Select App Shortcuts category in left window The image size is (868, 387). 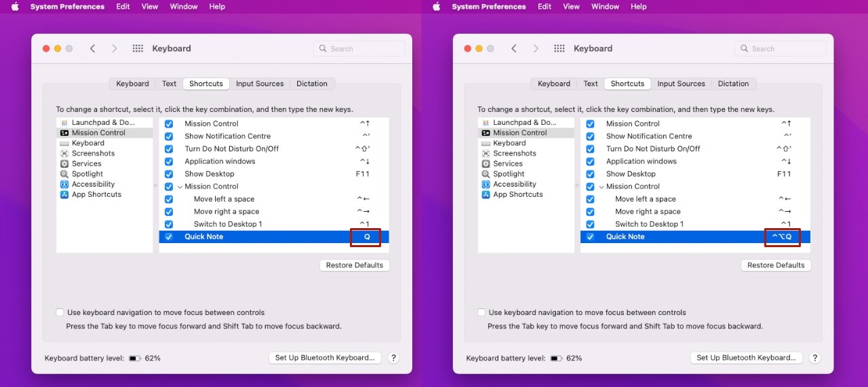pyautogui.click(x=104, y=194)
